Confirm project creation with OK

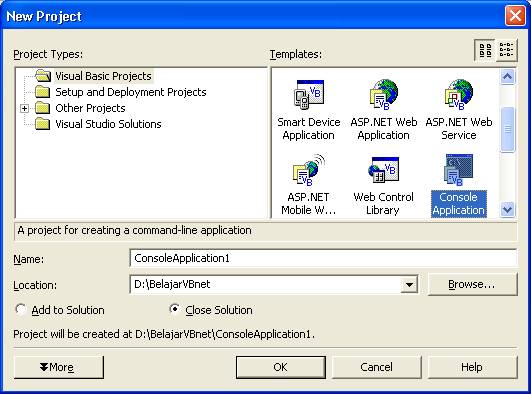[x=281, y=367]
